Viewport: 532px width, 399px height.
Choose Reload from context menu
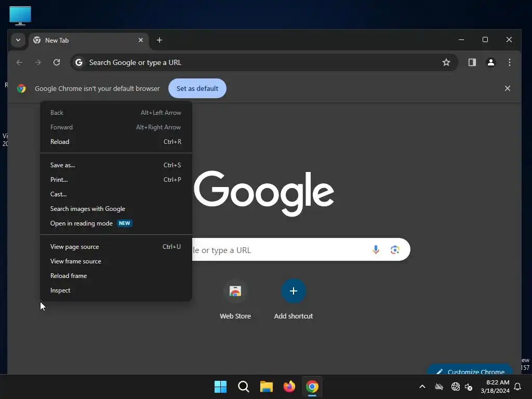click(x=116, y=142)
